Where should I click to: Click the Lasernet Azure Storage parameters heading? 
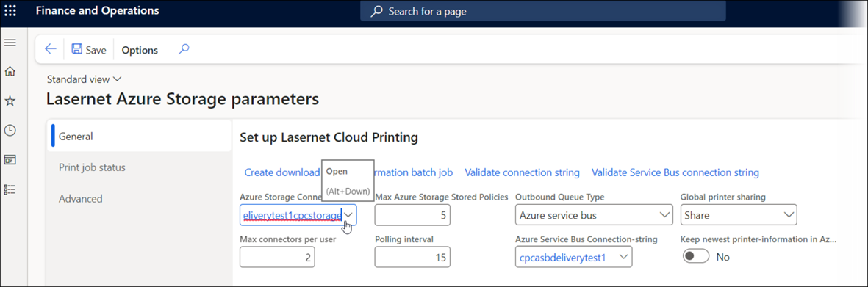183,99
